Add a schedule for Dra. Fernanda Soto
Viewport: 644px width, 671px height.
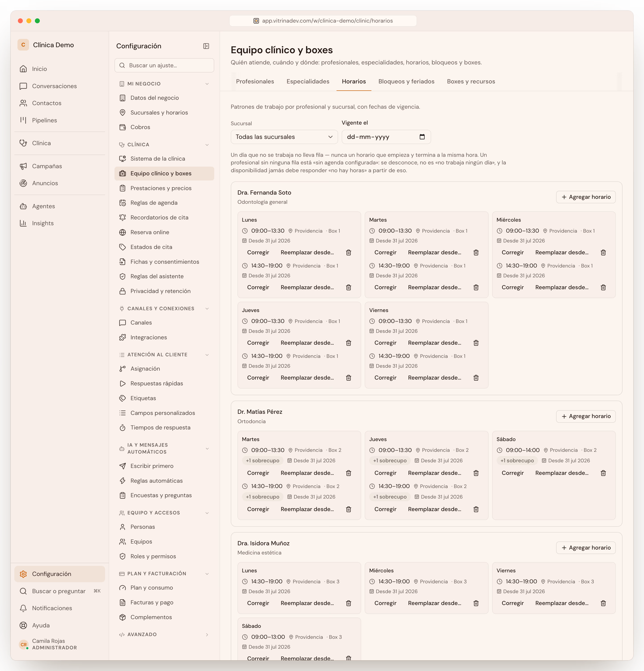coord(586,197)
